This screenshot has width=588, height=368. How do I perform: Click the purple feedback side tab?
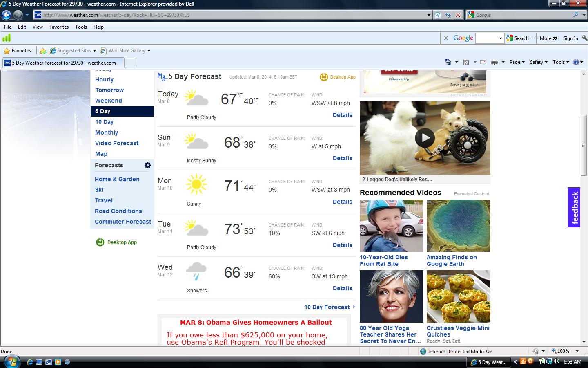tap(574, 208)
